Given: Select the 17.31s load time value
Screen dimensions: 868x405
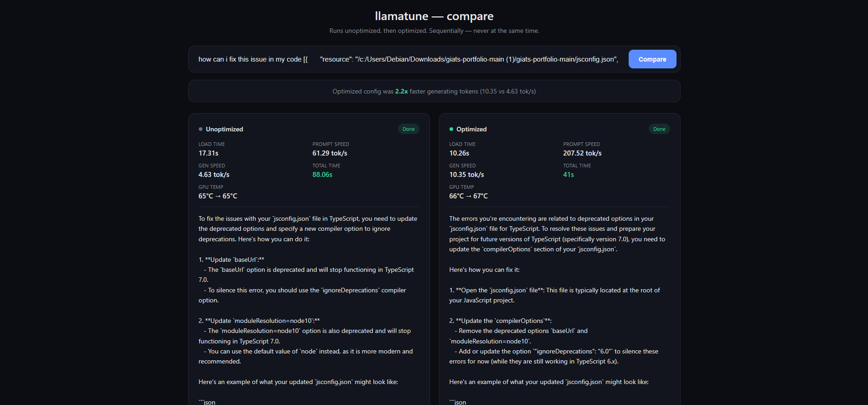Looking at the screenshot, I should [x=208, y=153].
